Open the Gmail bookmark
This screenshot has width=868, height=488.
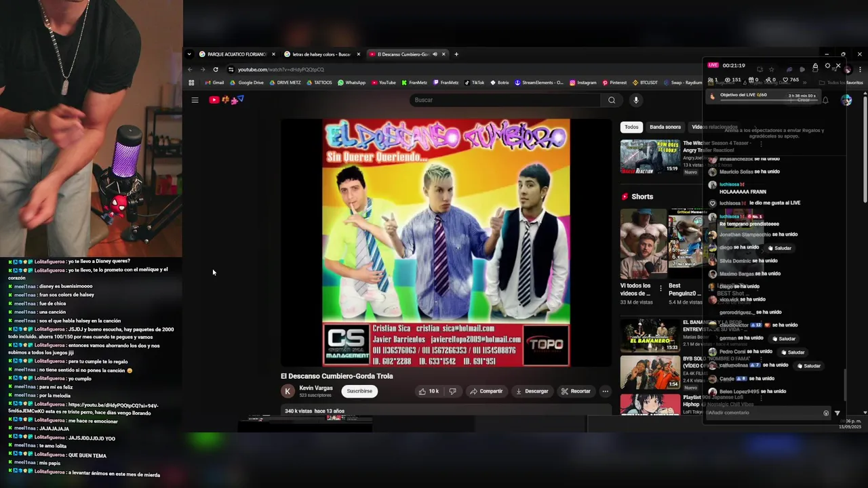(x=214, y=83)
